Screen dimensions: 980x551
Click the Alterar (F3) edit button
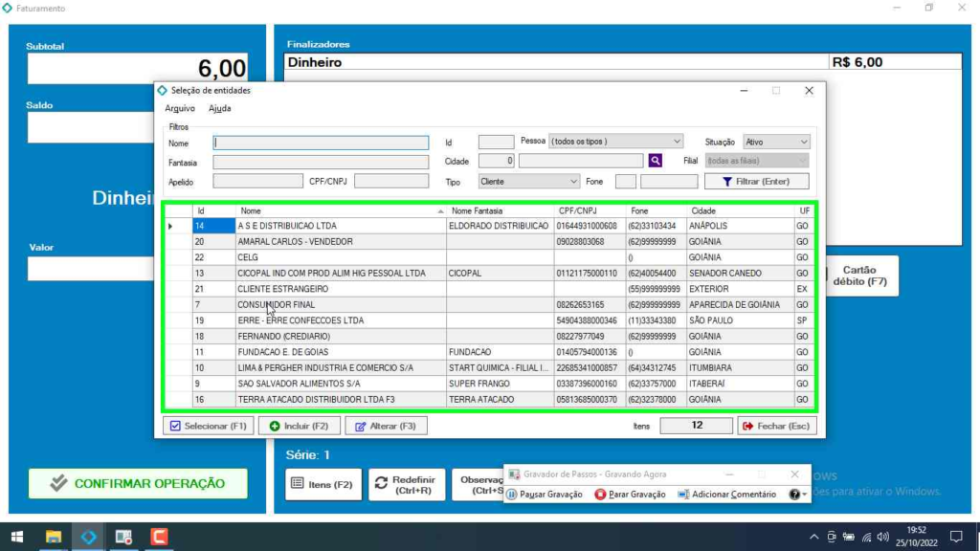point(386,426)
